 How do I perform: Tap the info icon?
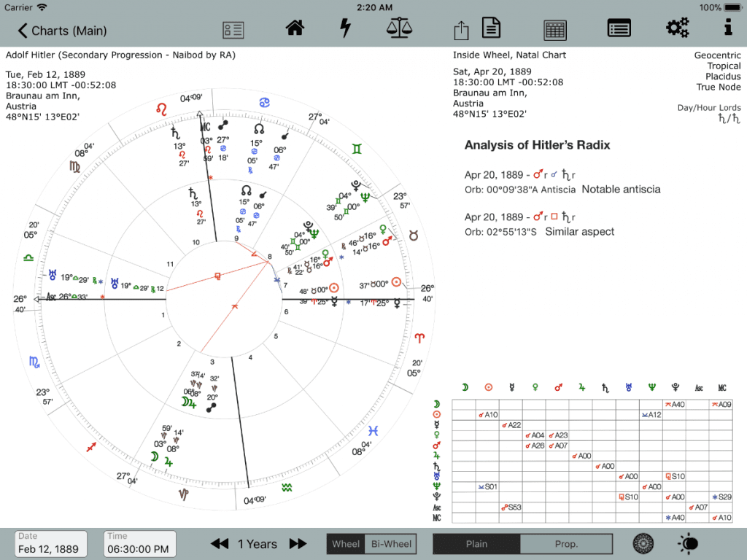point(728,27)
